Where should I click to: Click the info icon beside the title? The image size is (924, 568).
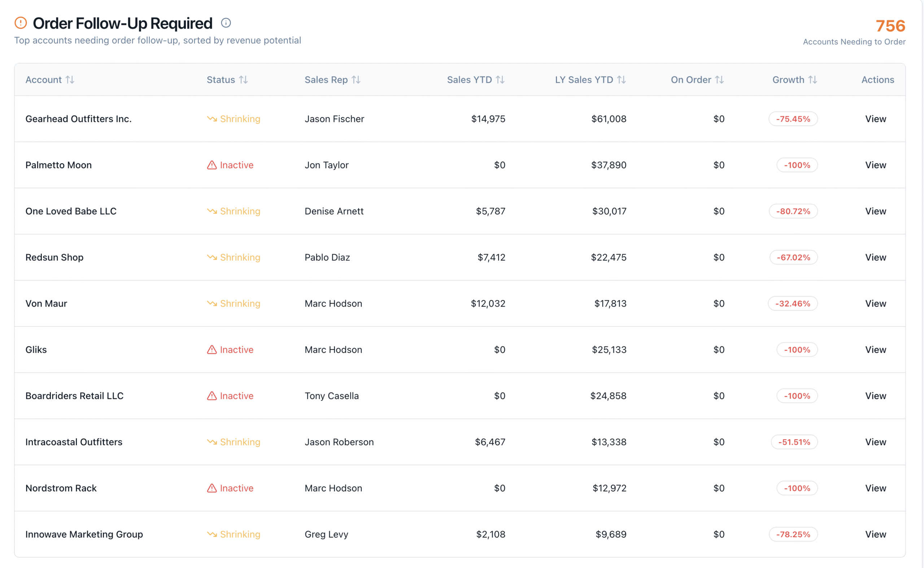point(226,23)
